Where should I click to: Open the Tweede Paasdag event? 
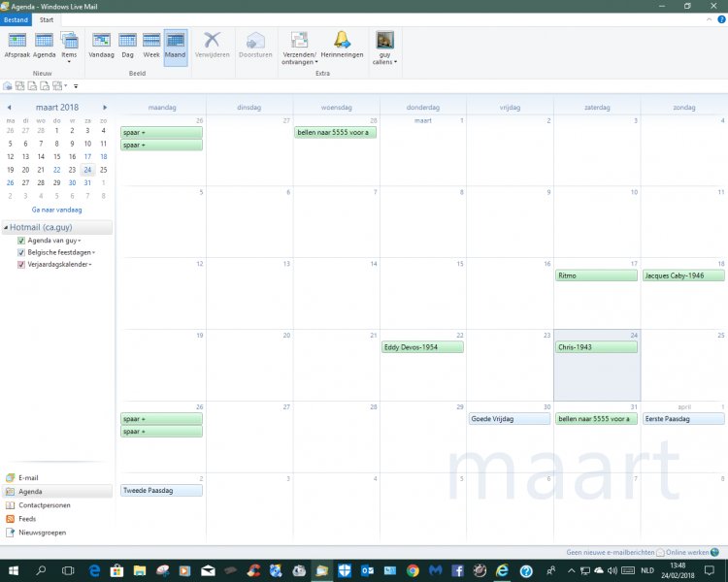click(x=161, y=490)
